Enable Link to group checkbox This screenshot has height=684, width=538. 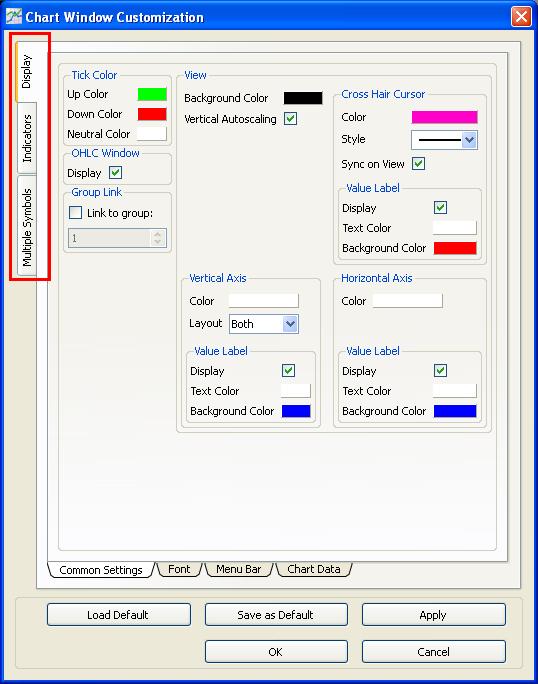(75, 213)
